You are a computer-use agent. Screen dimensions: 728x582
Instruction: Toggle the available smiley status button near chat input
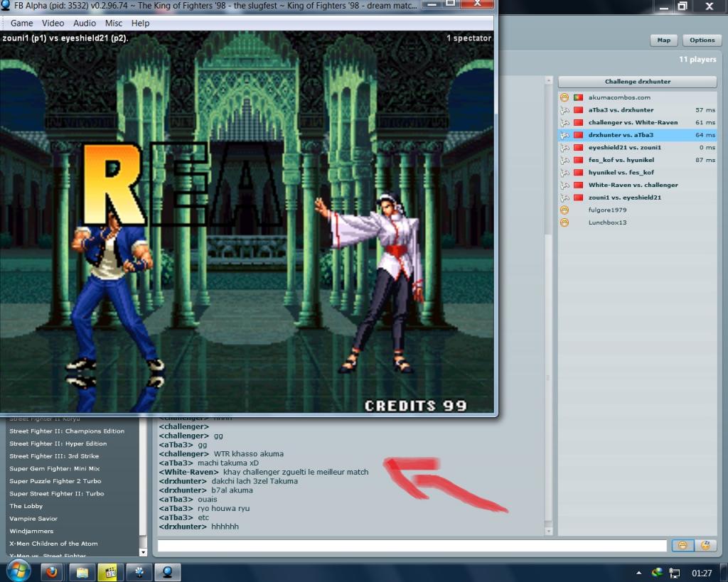(682, 545)
